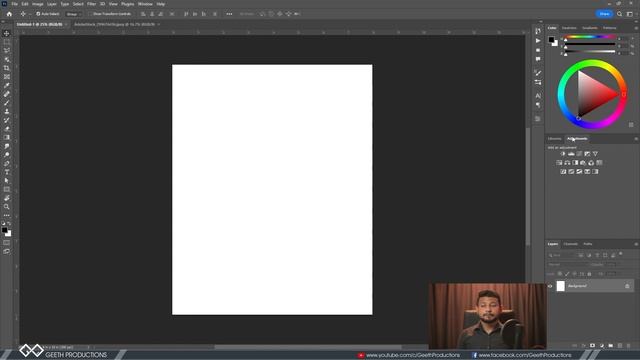Select the Eyedropper tool
Image resolution: width=640 pixels, height=360 pixels.
tap(7, 85)
